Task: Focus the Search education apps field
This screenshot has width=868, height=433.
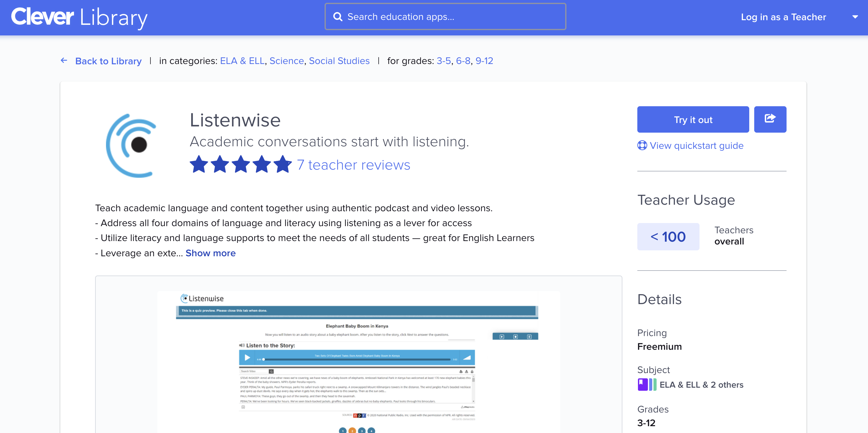Action: [445, 16]
